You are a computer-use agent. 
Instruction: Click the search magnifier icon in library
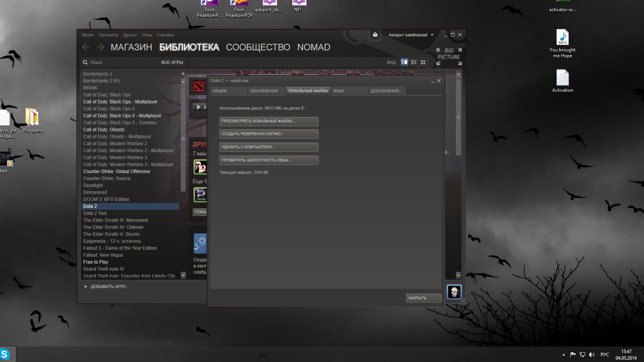pos(85,62)
